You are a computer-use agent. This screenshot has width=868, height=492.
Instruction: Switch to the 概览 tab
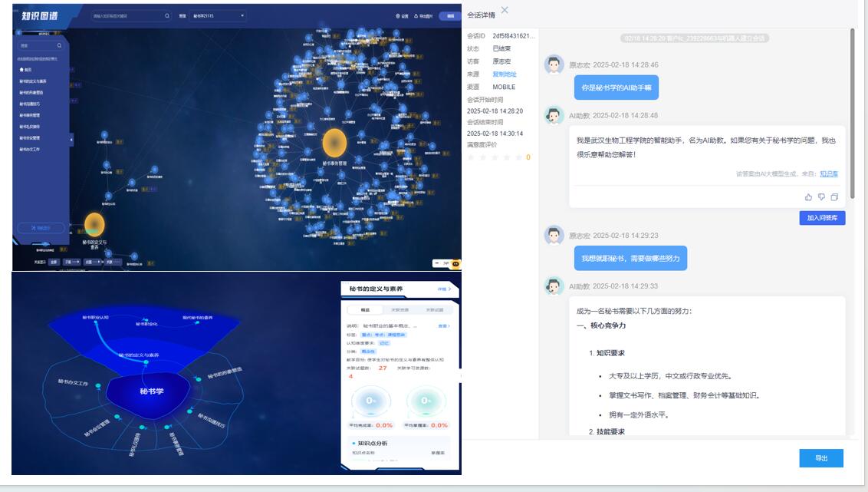click(x=366, y=310)
